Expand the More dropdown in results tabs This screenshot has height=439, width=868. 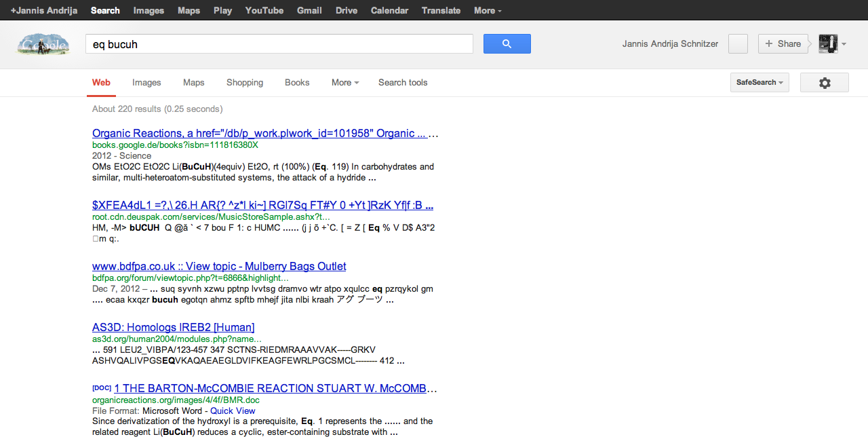click(x=345, y=83)
